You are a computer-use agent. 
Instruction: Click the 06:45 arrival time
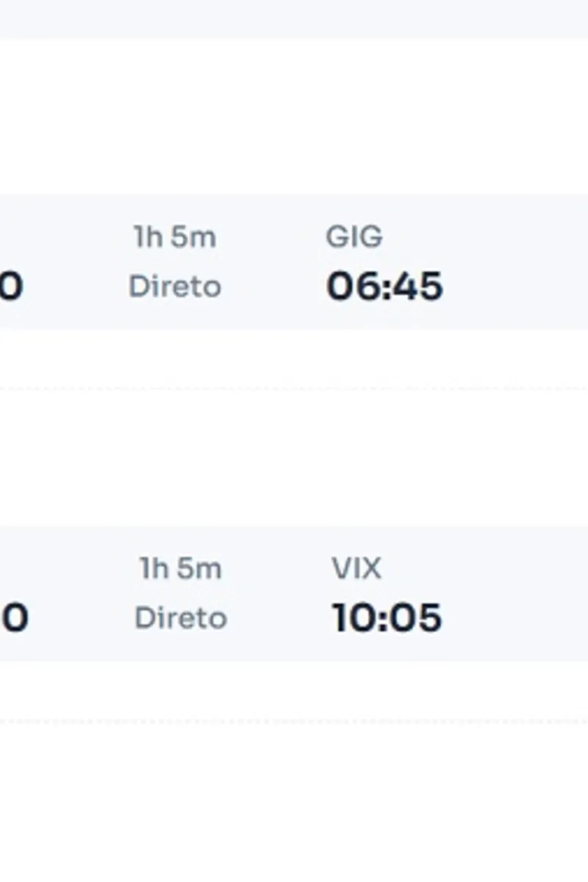(x=384, y=286)
